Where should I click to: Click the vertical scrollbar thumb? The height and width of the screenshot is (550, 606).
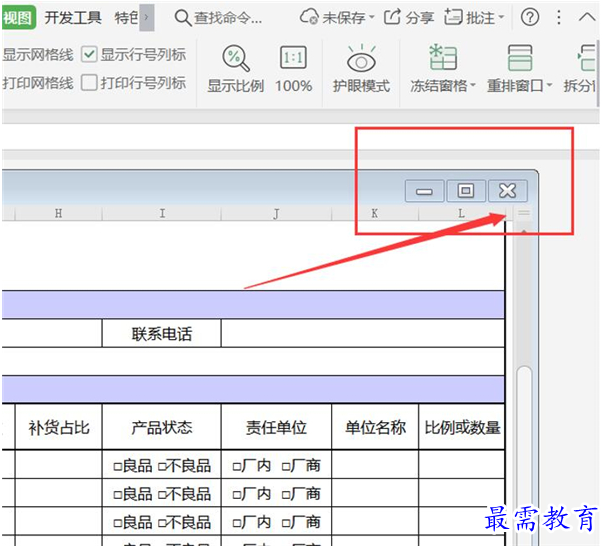[524, 456]
